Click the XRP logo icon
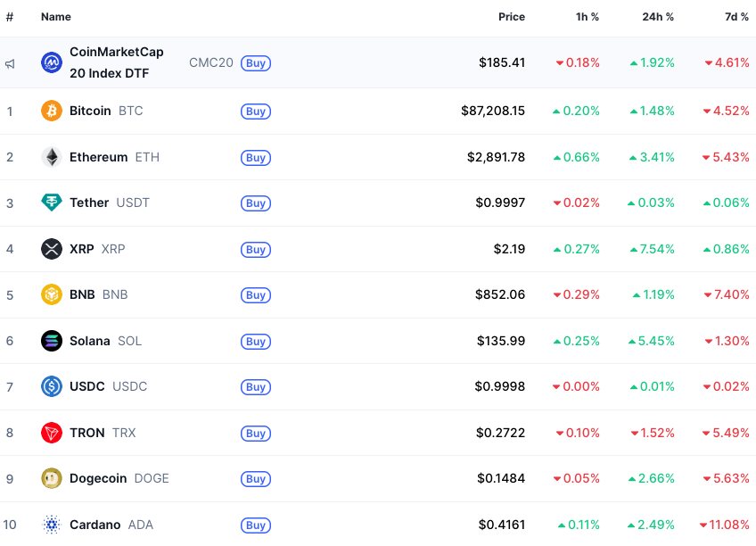The height and width of the screenshot is (546, 756). pos(51,249)
